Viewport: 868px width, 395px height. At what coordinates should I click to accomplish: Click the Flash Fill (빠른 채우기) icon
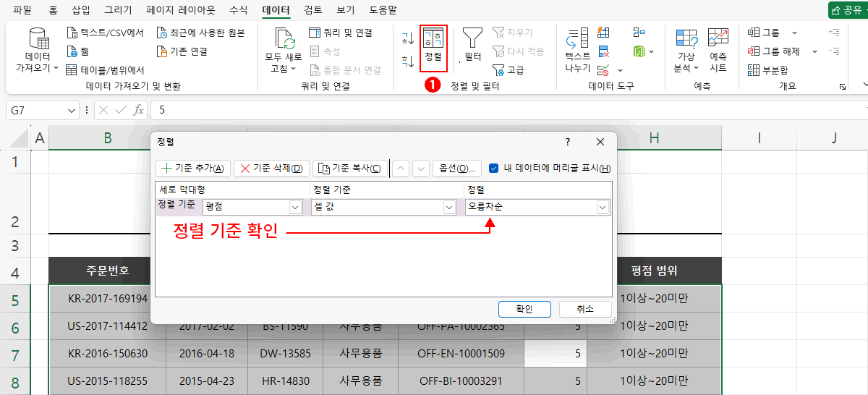(x=603, y=33)
